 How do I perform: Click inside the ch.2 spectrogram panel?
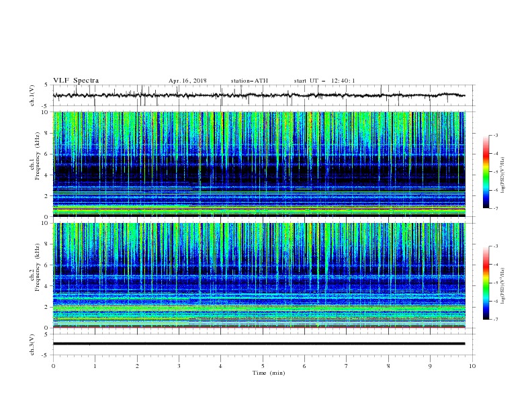pos(259,275)
